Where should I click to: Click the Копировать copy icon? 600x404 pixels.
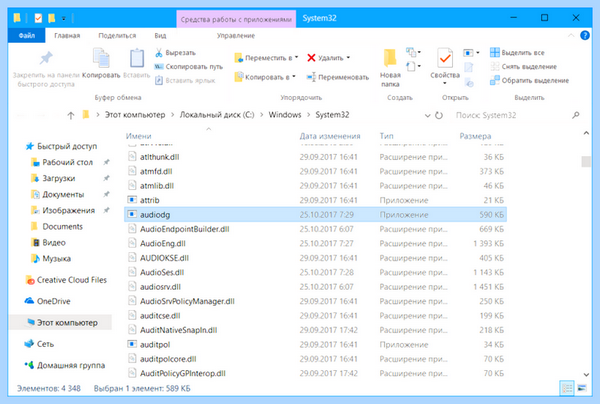pyautogui.click(x=101, y=58)
